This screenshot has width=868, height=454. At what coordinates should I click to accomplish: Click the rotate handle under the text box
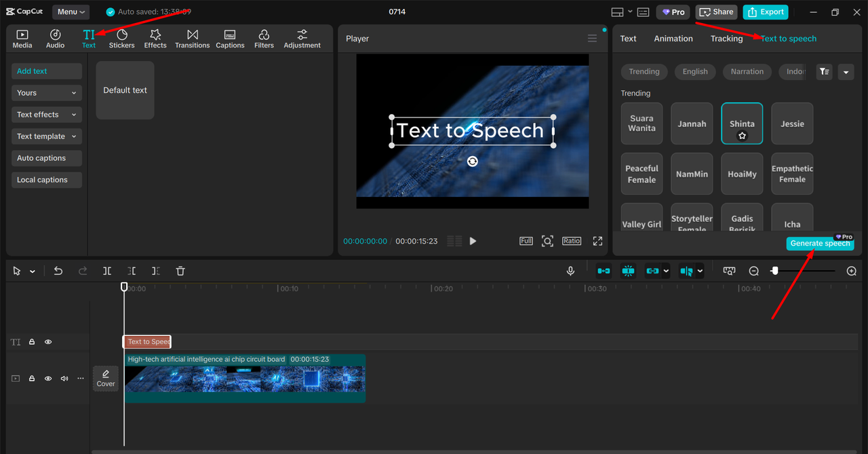pos(473,161)
